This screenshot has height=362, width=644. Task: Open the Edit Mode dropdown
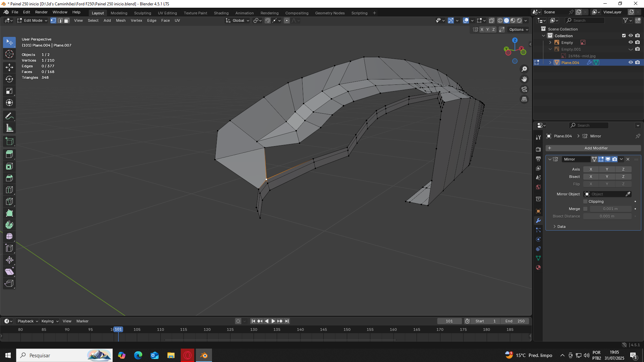point(33,21)
